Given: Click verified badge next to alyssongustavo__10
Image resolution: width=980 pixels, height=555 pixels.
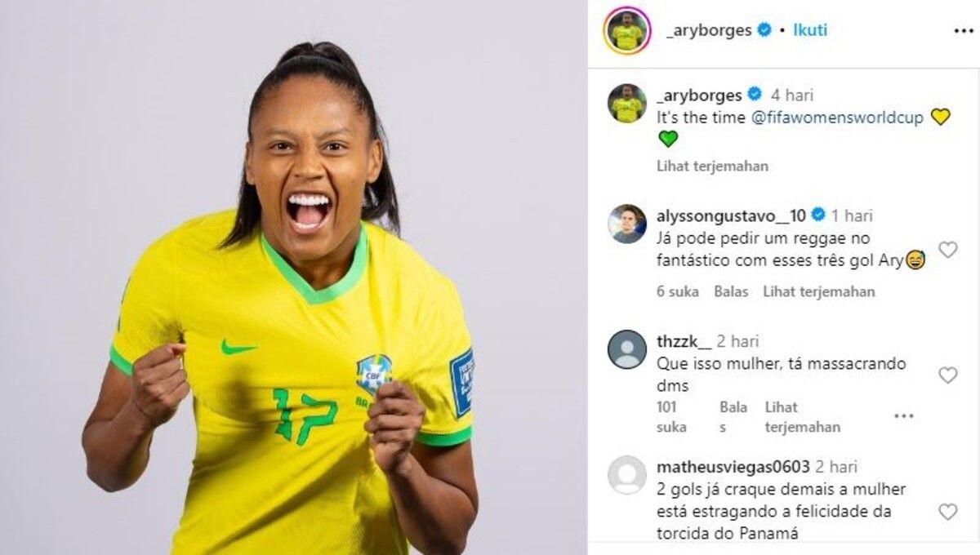Looking at the screenshot, I should tap(818, 215).
